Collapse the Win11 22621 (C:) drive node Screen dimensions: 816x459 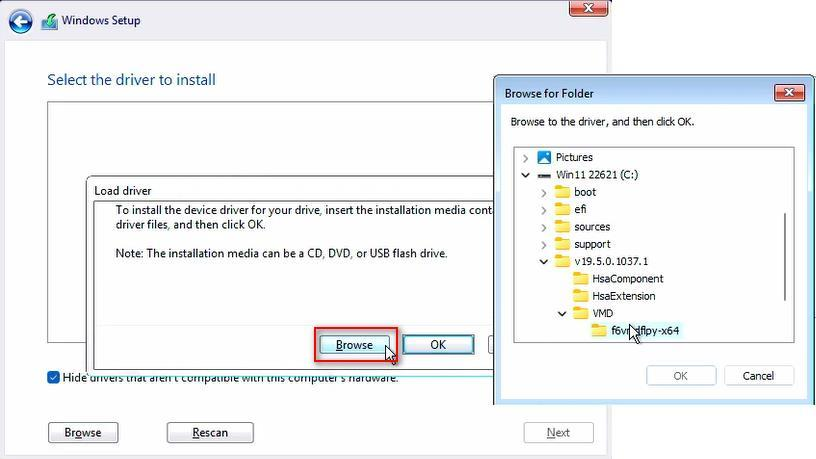point(526,175)
